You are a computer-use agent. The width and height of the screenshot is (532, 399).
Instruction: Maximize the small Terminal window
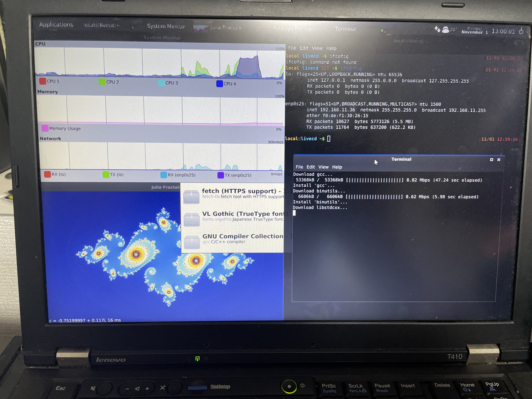[x=491, y=160]
